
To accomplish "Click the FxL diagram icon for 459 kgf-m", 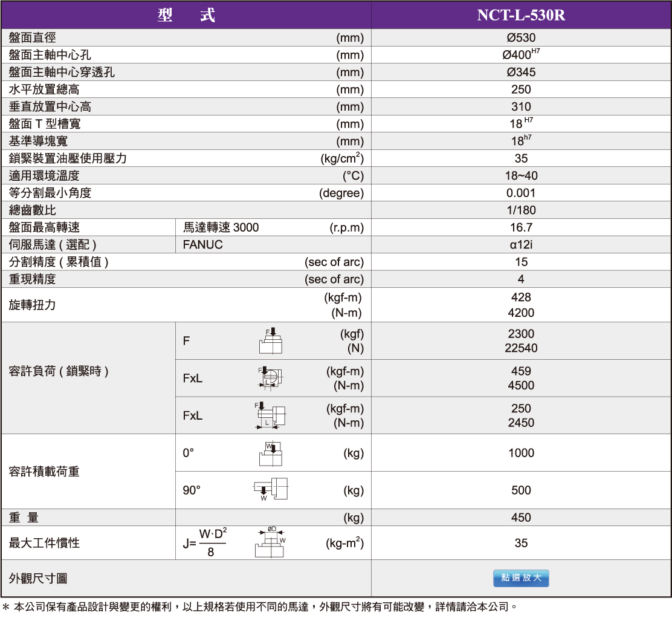I will coord(270,379).
